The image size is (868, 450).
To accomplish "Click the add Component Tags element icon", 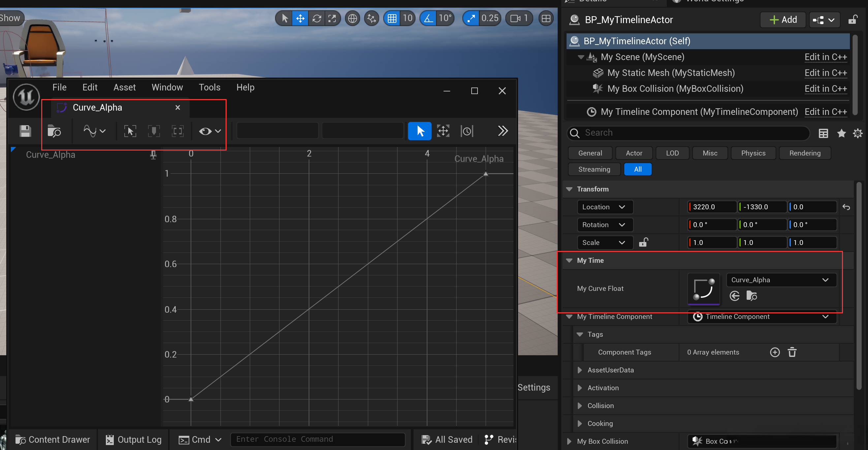I will 775,352.
